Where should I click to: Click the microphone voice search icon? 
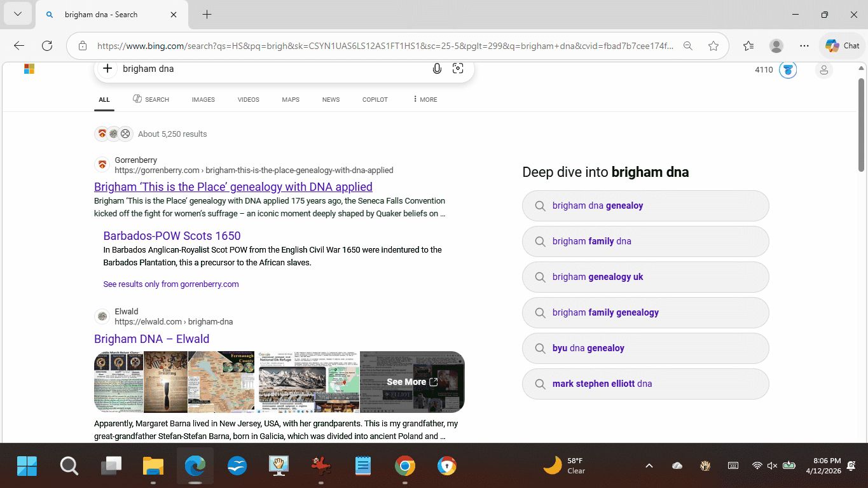[437, 69]
